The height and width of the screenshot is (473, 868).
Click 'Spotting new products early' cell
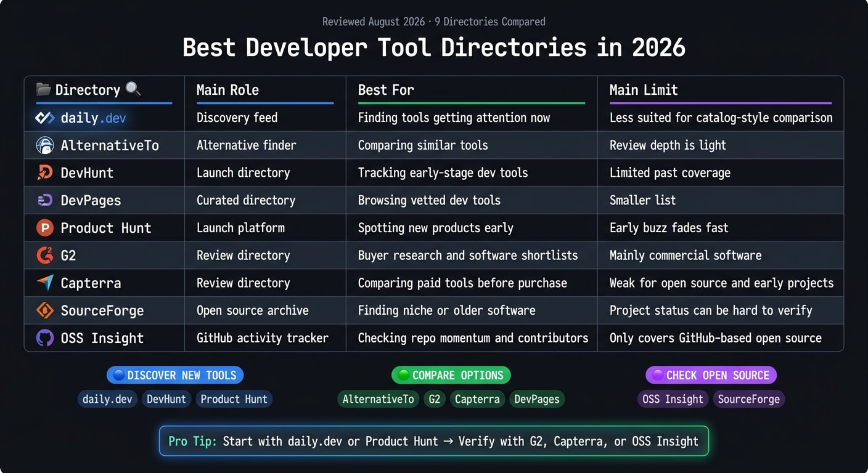pos(435,228)
